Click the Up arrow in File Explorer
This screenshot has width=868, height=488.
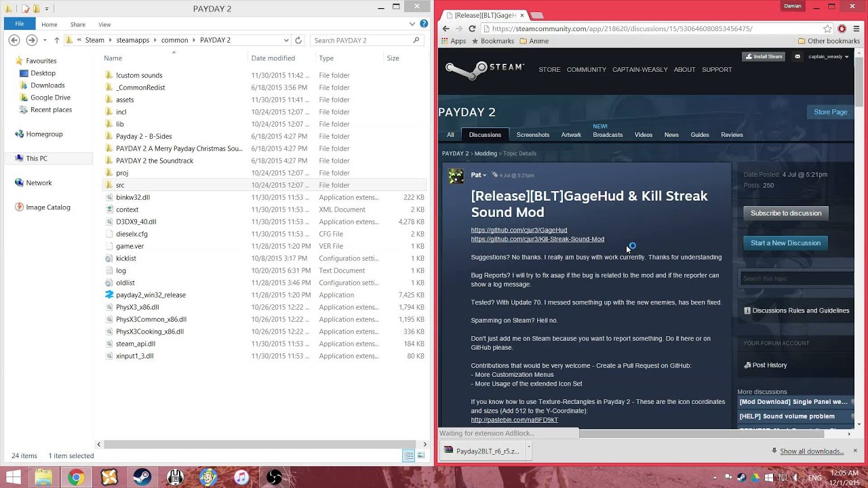pos(57,40)
